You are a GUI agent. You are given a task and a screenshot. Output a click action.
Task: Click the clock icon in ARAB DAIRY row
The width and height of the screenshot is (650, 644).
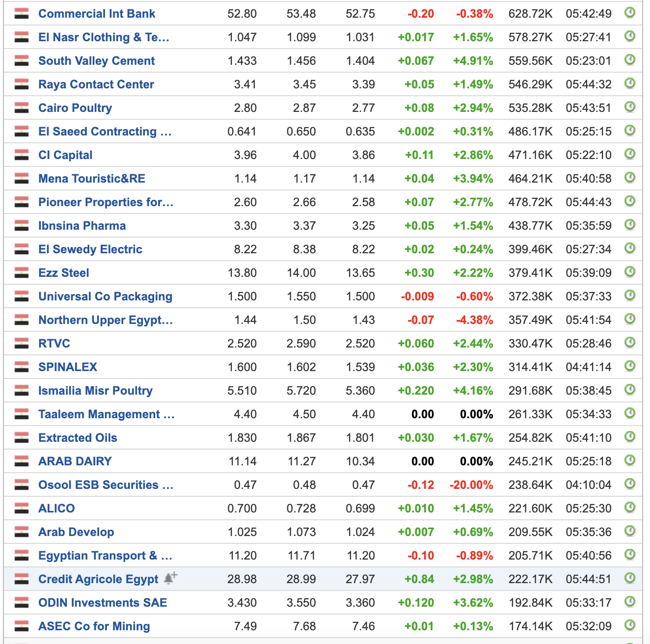click(x=630, y=460)
